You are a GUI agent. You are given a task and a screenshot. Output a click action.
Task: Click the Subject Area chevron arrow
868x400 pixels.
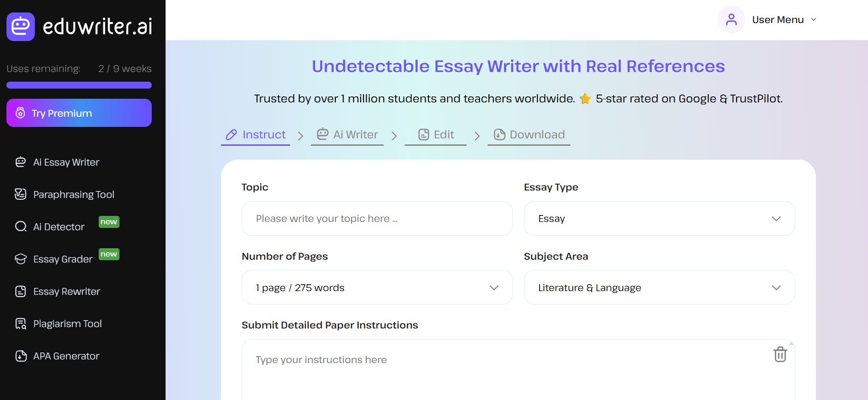tap(776, 288)
